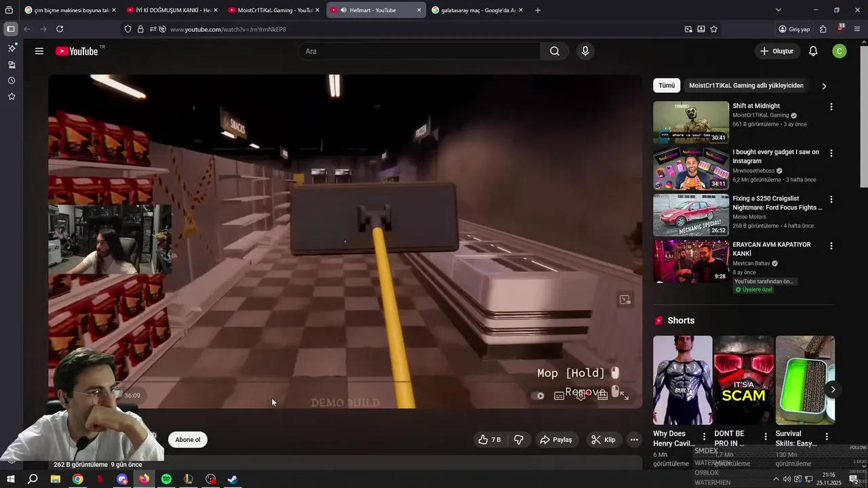
Task: Select MoistCr1TiKaL Gaming uploader filter chip
Action: [x=746, y=85]
